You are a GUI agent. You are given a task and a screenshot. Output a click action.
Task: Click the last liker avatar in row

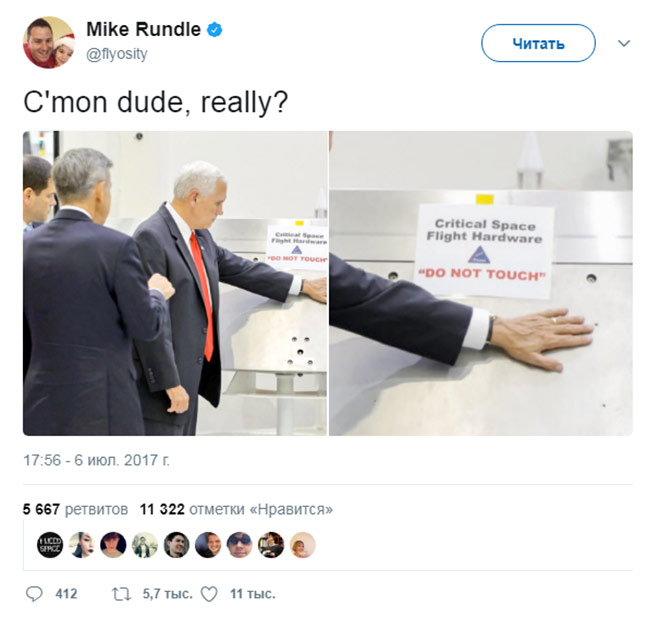pos(303,545)
